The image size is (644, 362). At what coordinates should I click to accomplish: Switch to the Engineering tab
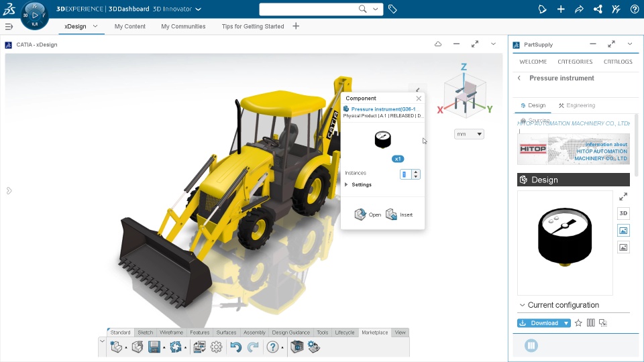(x=577, y=105)
